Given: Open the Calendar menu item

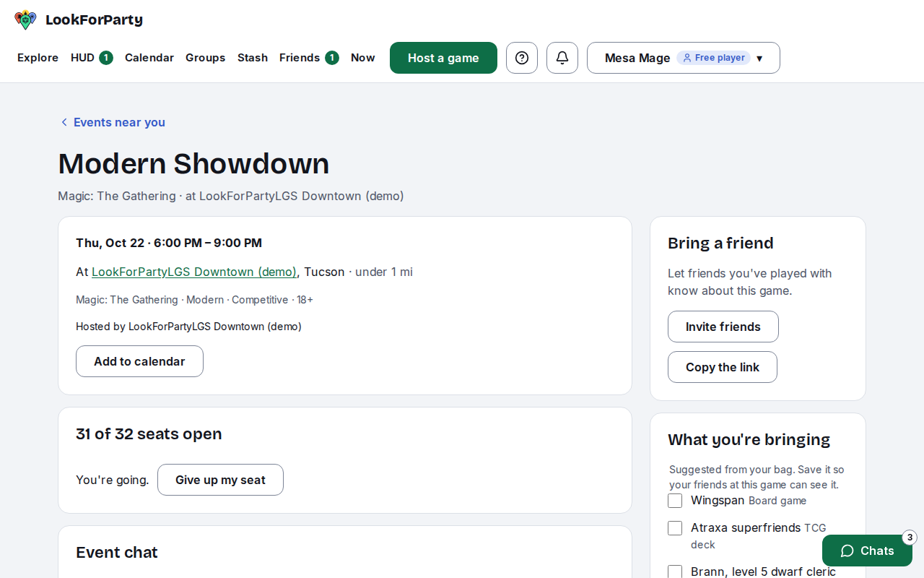Looking at the screenshot, I should point(149,58).
